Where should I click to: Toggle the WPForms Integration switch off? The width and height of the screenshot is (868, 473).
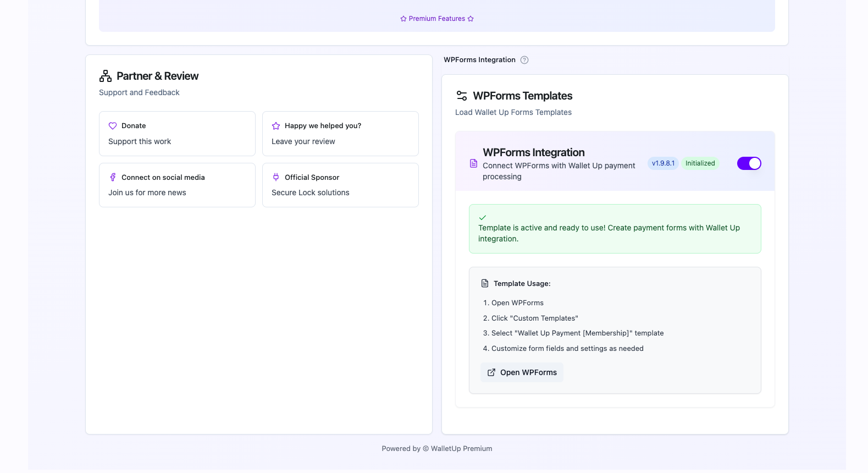(749, 163)
